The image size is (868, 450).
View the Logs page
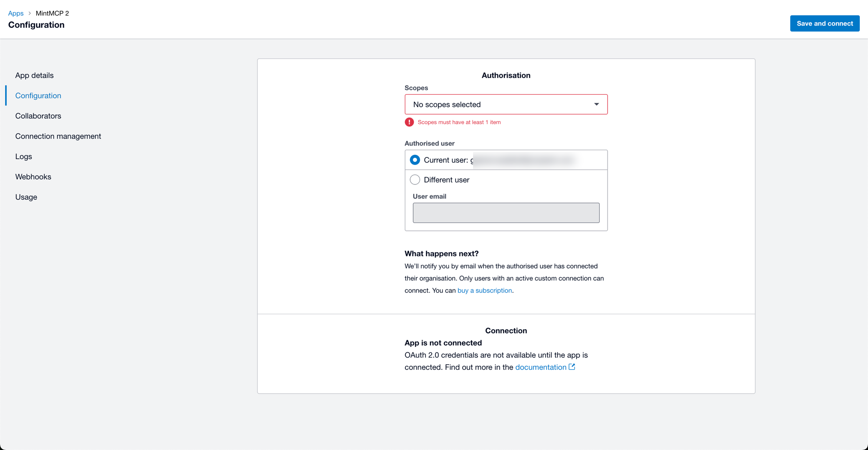tap(23, 157)
